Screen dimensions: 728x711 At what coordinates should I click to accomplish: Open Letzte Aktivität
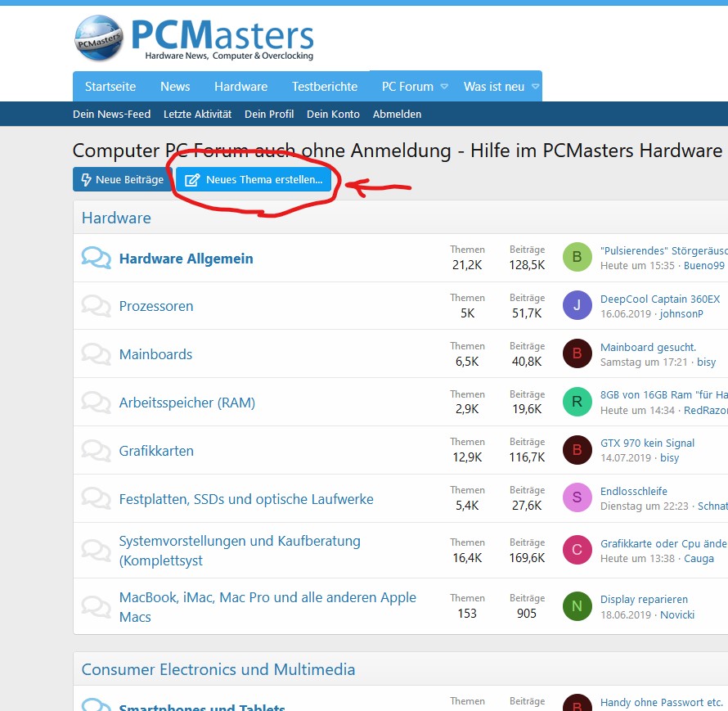[x=197, y=115]
